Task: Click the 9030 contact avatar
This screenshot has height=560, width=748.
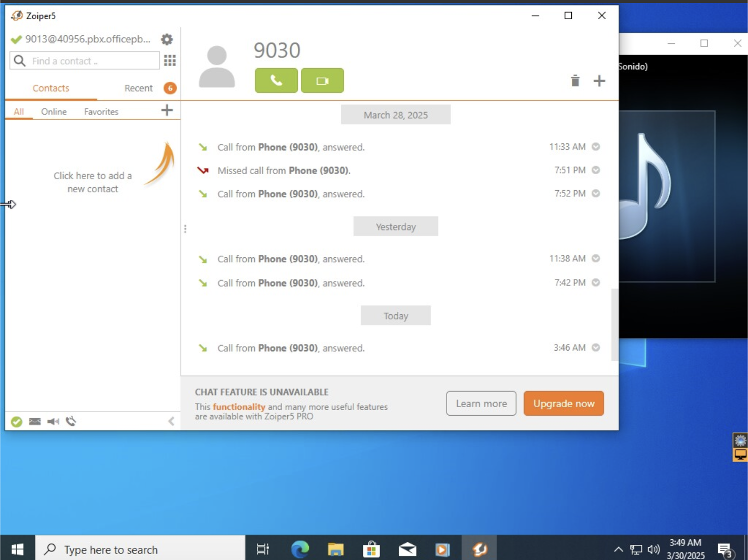Action: [217, 67]
